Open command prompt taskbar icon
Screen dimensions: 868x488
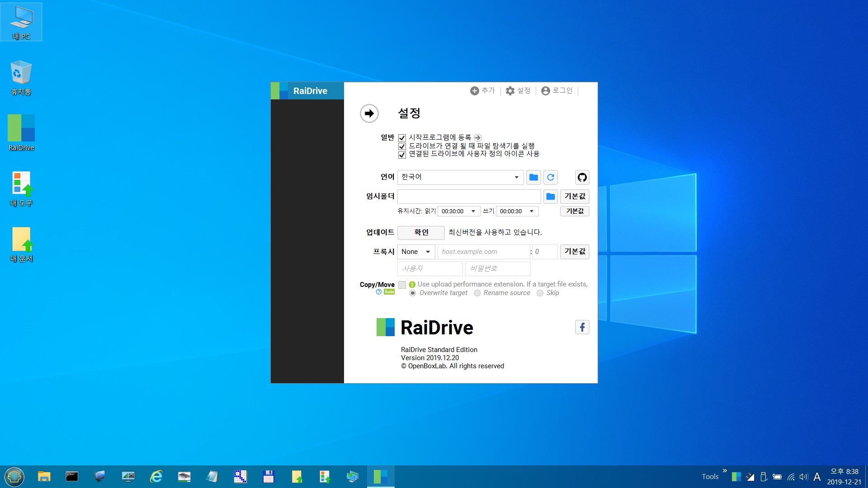point(72,477)
